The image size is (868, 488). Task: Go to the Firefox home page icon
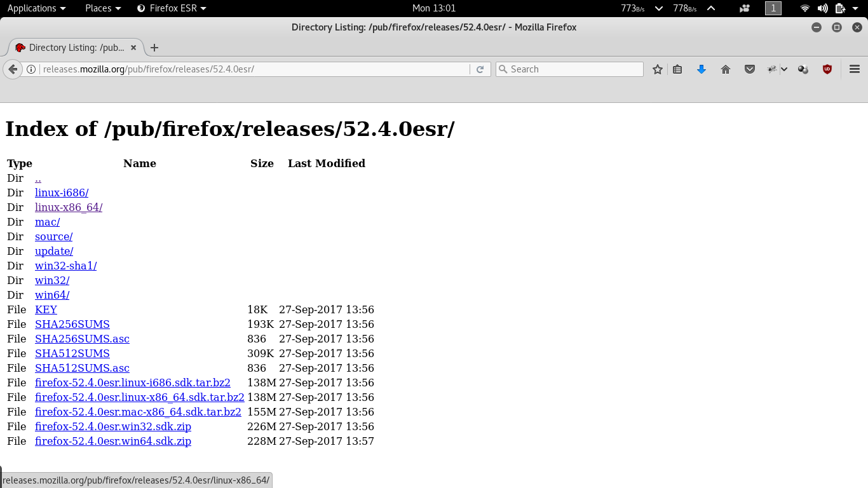726,69
